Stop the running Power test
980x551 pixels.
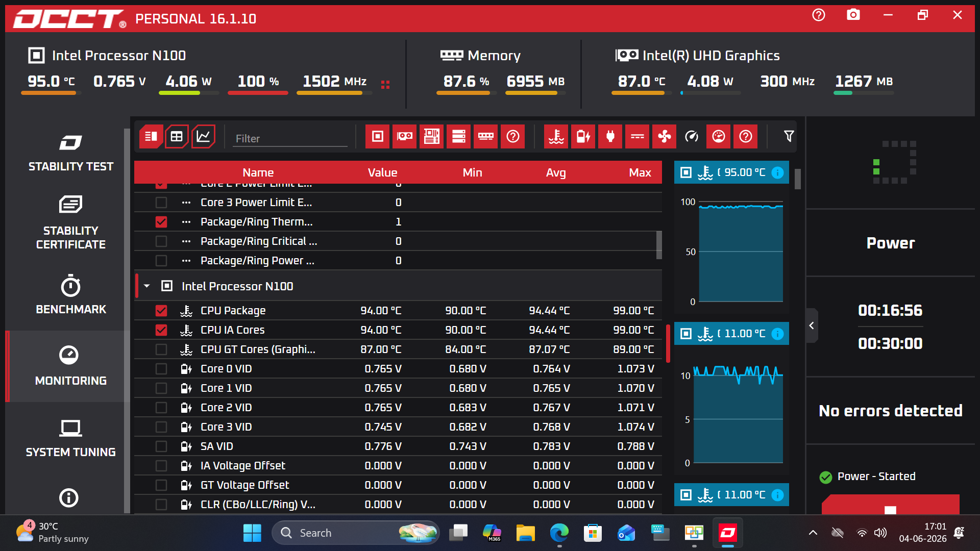coord(891,505)
